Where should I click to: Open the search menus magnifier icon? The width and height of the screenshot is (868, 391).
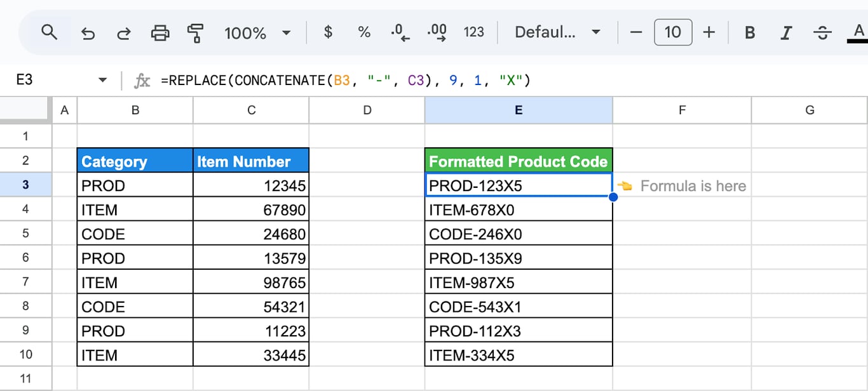point(49,32)
